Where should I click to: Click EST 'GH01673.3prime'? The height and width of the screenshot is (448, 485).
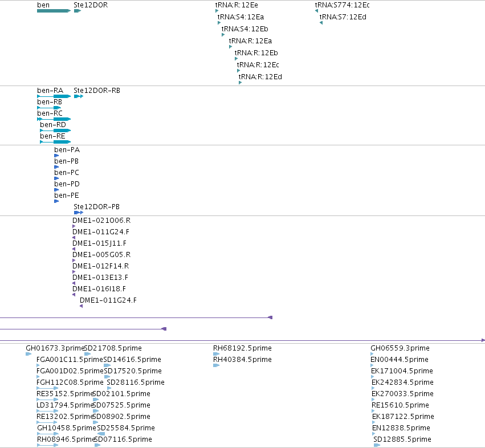[x=55, y=348]
